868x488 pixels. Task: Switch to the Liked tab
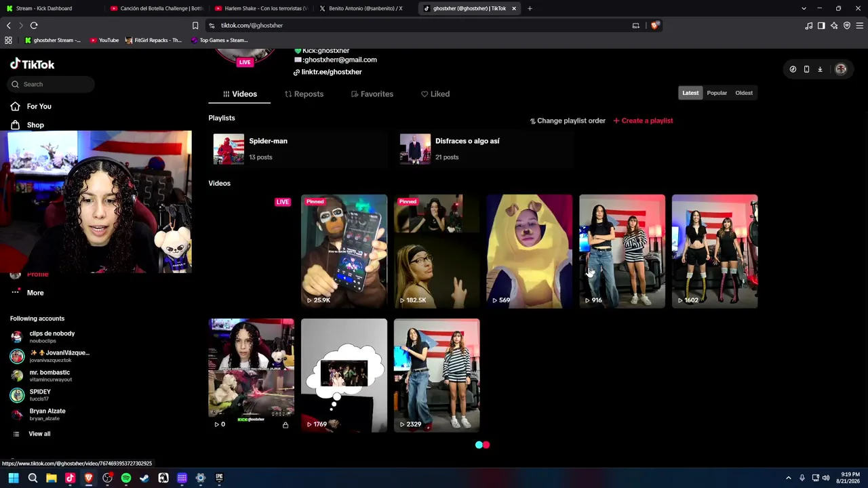(435, 94)
